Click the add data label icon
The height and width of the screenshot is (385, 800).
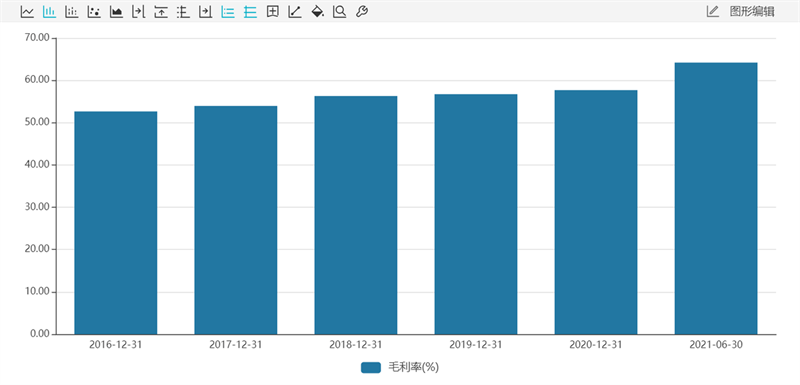tap(272, 12)
